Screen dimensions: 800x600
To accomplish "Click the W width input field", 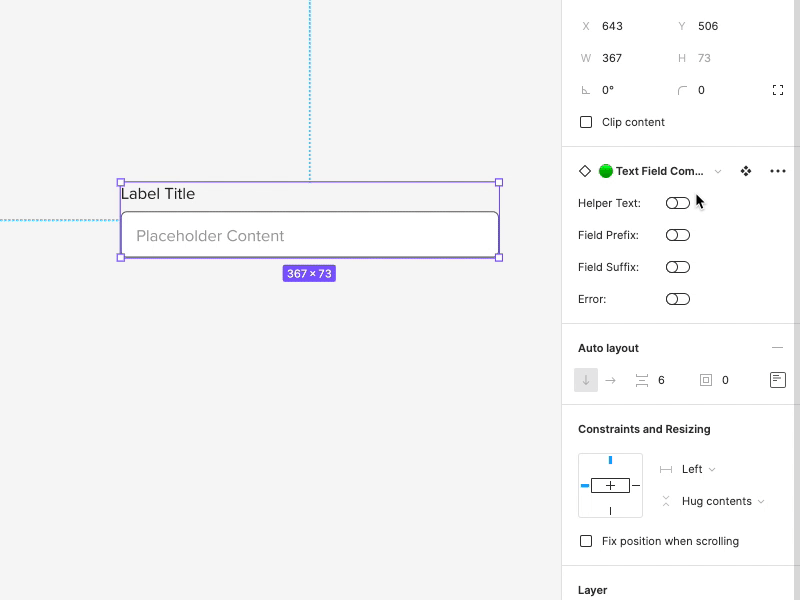I will 614,58.
